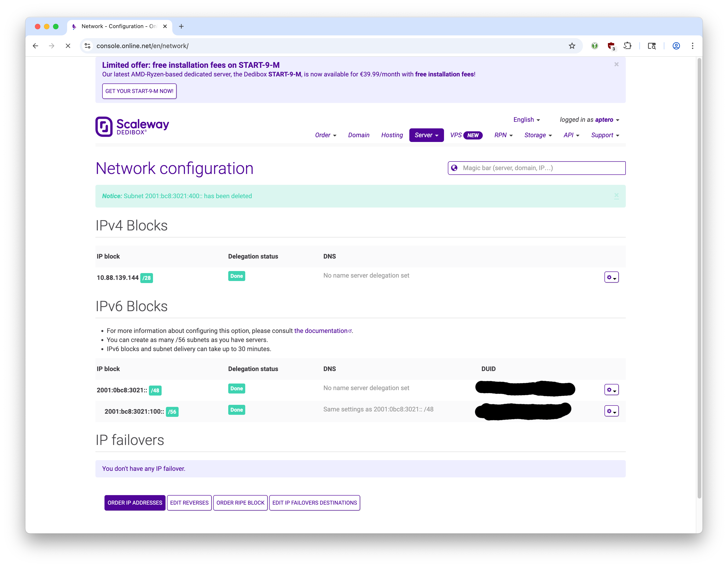Open the documentation link

pyautogui.click(x=322, y=331)
